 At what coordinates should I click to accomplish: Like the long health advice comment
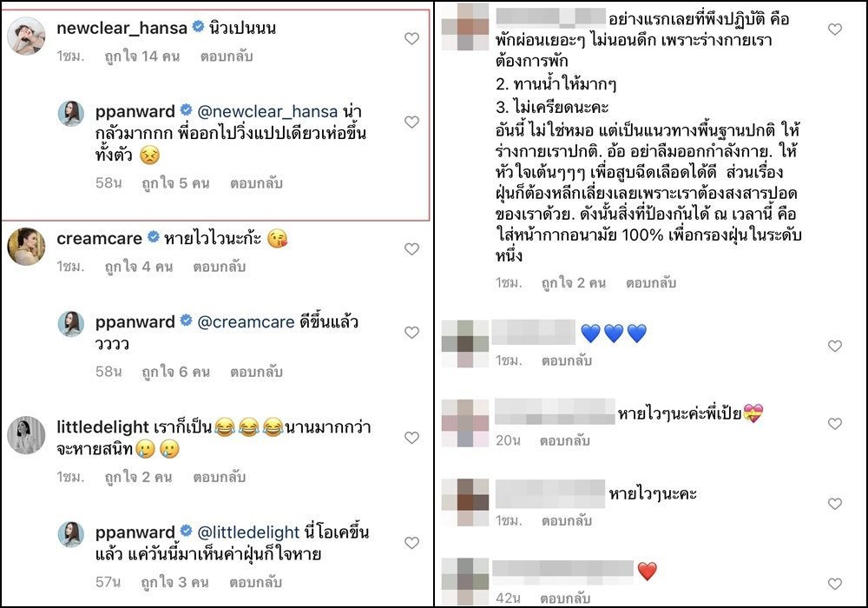point(835,29)
